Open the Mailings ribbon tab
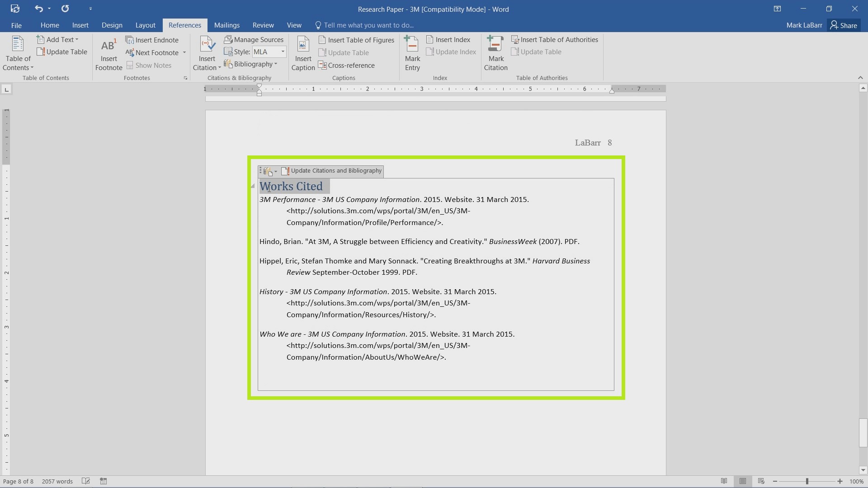 point(226,25)
